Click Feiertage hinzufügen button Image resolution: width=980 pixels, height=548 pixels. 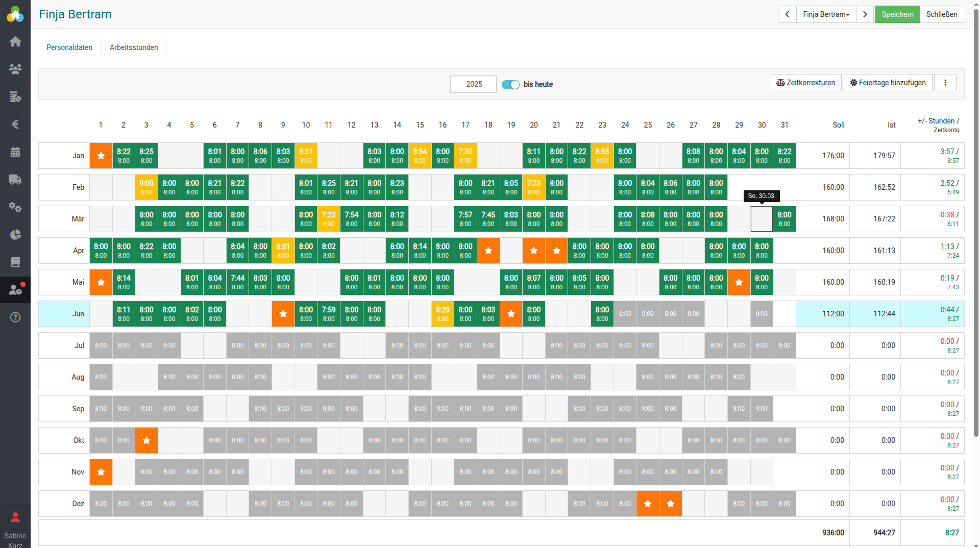[x=888, y=83]
